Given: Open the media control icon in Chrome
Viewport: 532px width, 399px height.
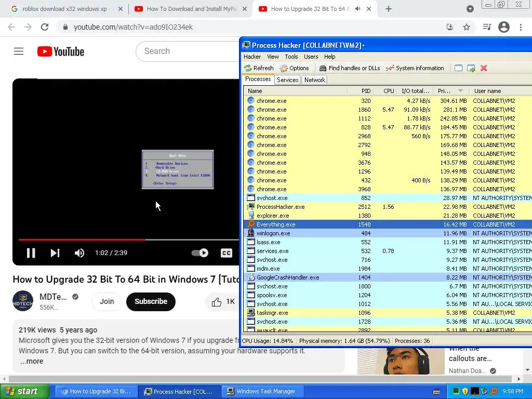Looking at the screenshot, I should (x=487, y=27).
